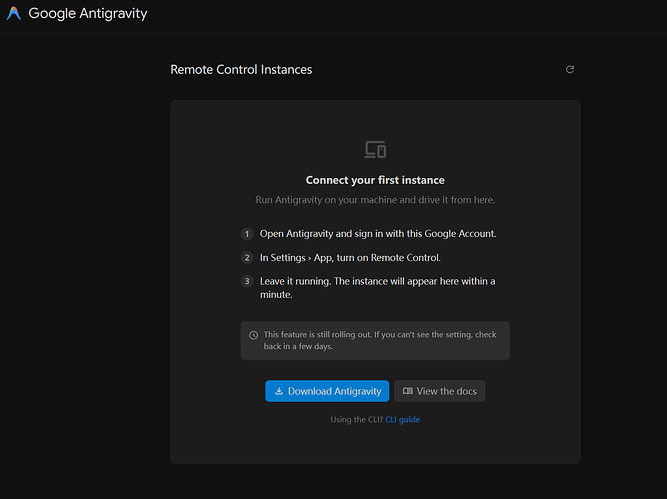The image size is (667, 499).
Task: Click the Google Antigravity title text
Action: [88, 13]
